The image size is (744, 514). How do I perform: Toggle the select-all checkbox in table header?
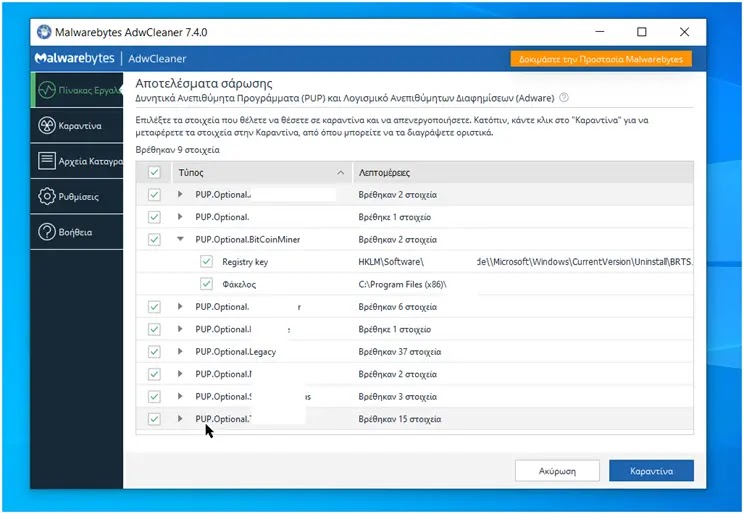tap(154, 172)
